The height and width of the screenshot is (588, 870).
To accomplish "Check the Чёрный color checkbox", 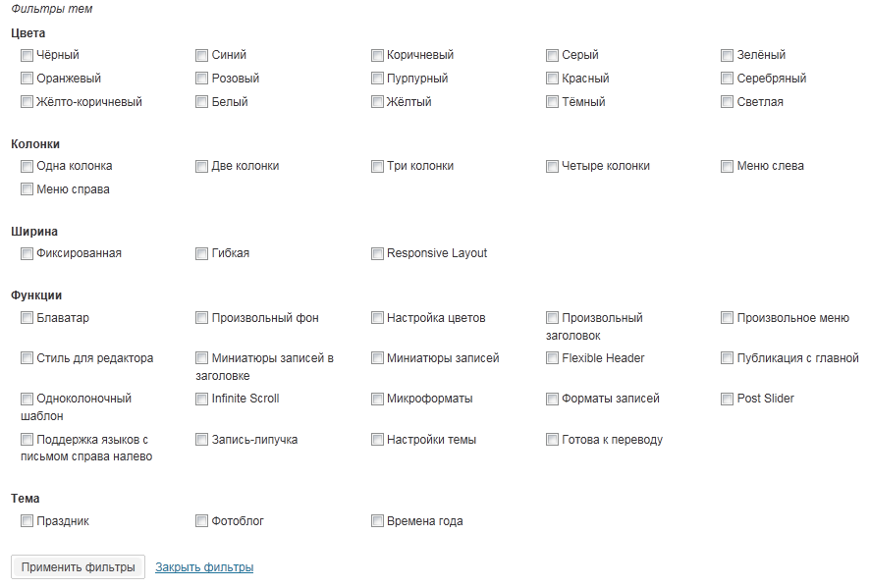I will [x=27, y=56].
